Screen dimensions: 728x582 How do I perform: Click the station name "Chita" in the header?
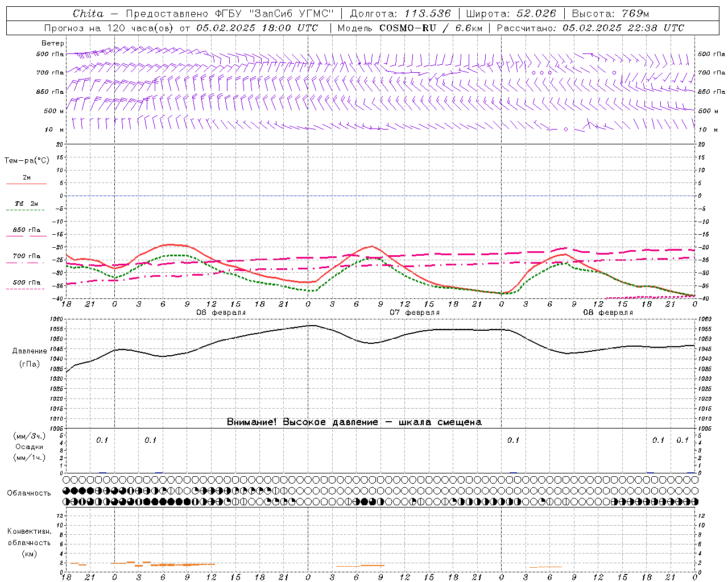pyautogui.click(x=88, y=14)
